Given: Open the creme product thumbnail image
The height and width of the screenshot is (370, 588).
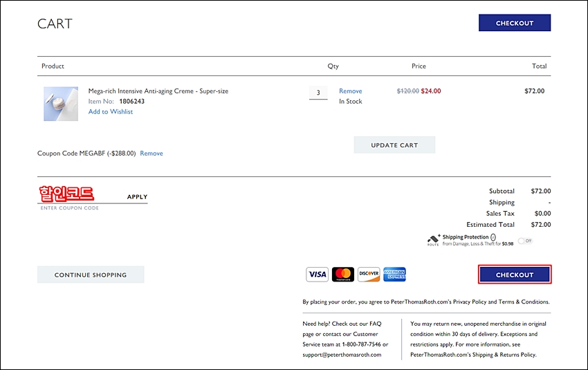Looking at the screenshot, I should (x=61, y=104).
